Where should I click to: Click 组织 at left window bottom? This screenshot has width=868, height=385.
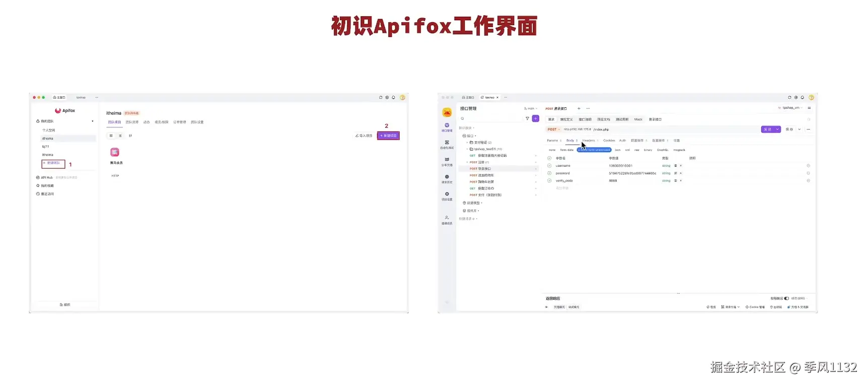click(x=65, y=304)
